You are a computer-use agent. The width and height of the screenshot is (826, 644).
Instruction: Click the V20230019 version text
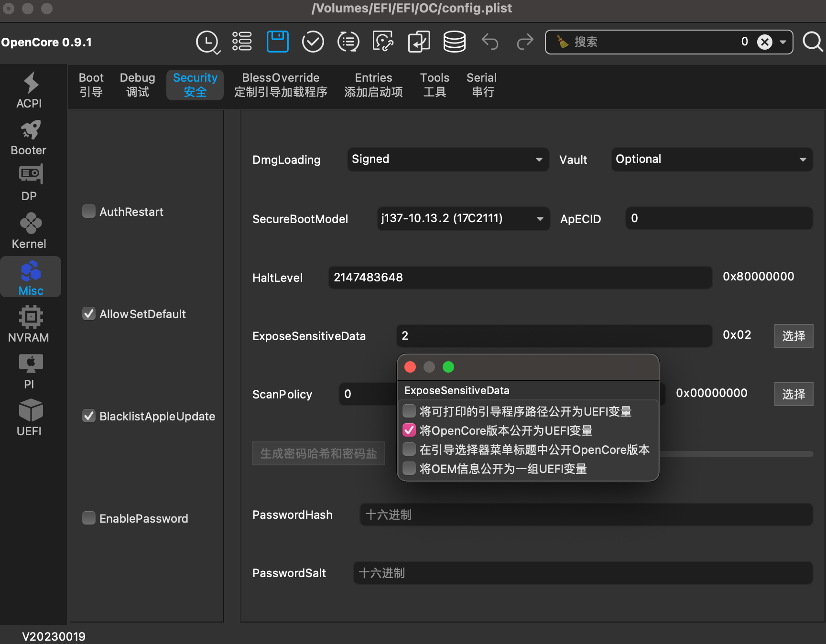54,636
